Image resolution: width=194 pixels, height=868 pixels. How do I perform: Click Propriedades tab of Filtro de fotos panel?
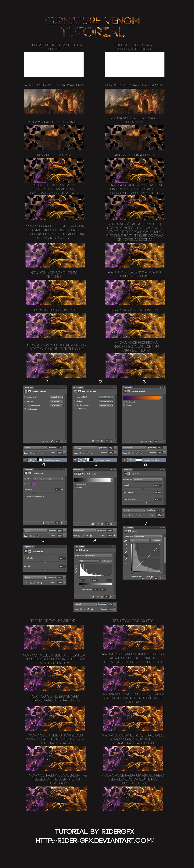[x=29, y=469]
